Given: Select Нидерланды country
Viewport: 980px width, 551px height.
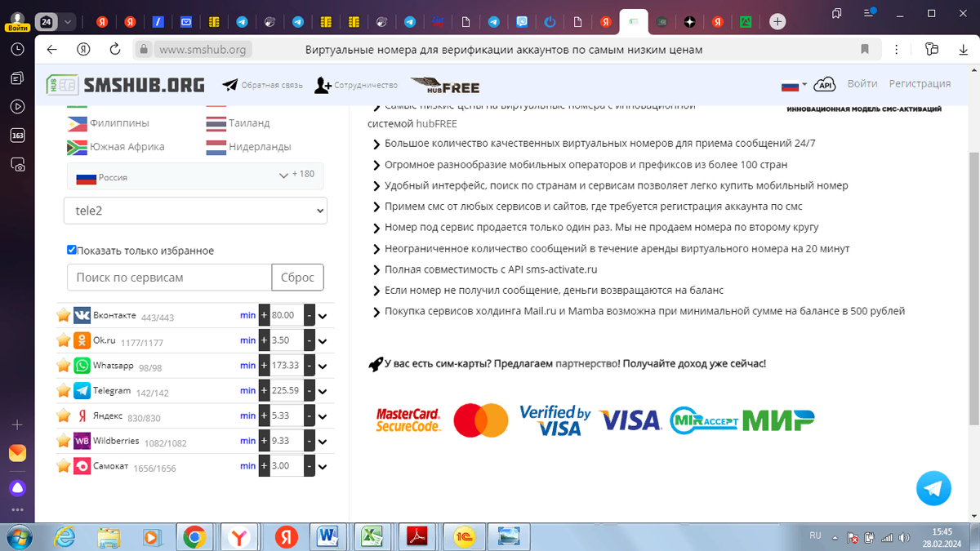Looking at the screenshot, I should [249, 147].
